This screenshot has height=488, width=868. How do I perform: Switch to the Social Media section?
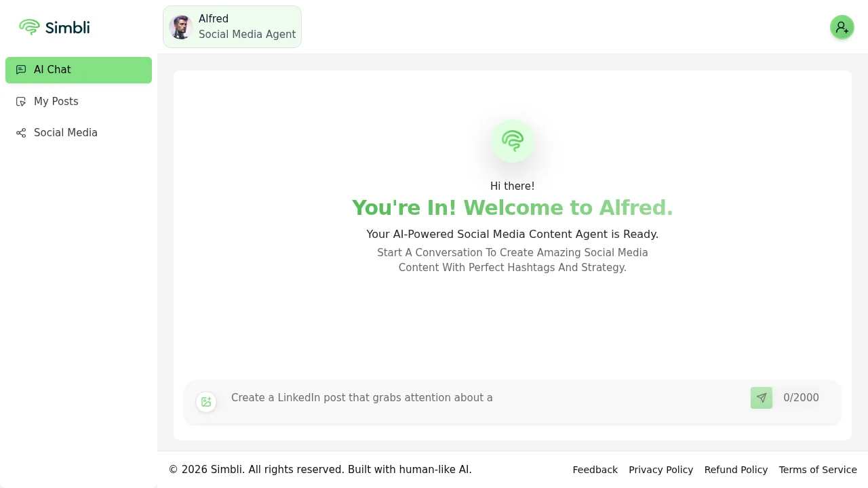point(65,133)
